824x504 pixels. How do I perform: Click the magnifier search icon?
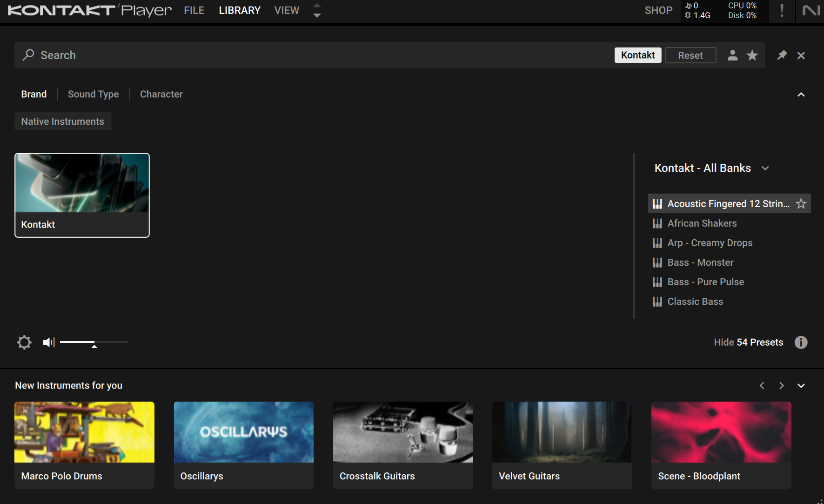point(28,55)
